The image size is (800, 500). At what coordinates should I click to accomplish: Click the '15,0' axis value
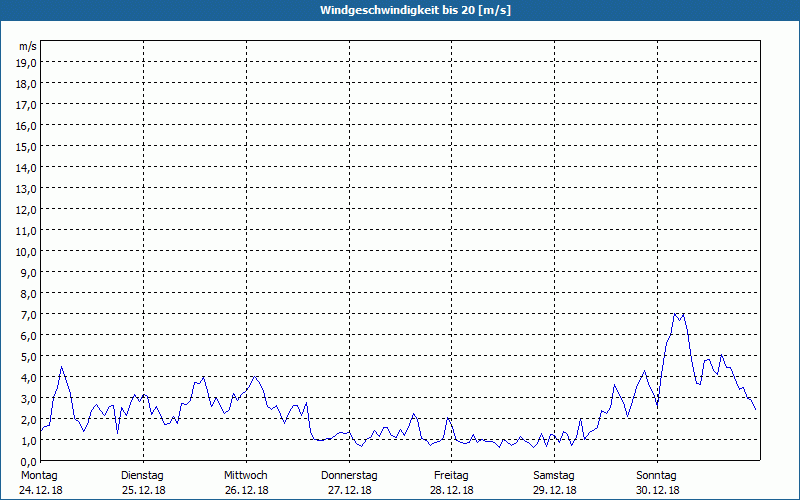click(x=27, y=147)
